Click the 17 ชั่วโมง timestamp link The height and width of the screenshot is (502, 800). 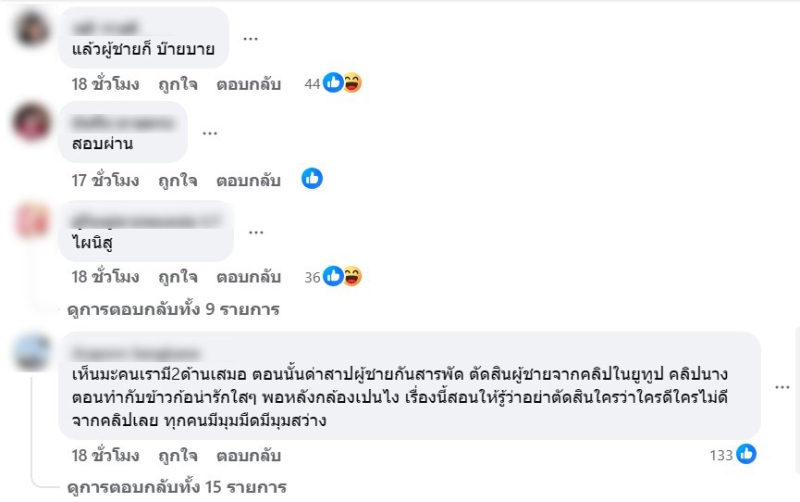tap(105, 180)
